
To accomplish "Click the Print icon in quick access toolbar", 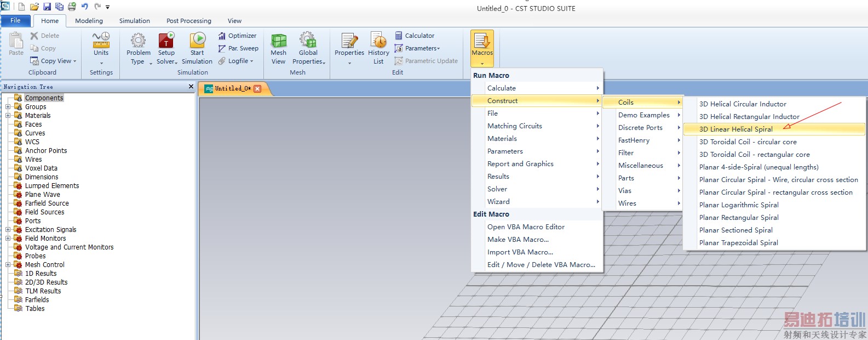I will [72, 7].
